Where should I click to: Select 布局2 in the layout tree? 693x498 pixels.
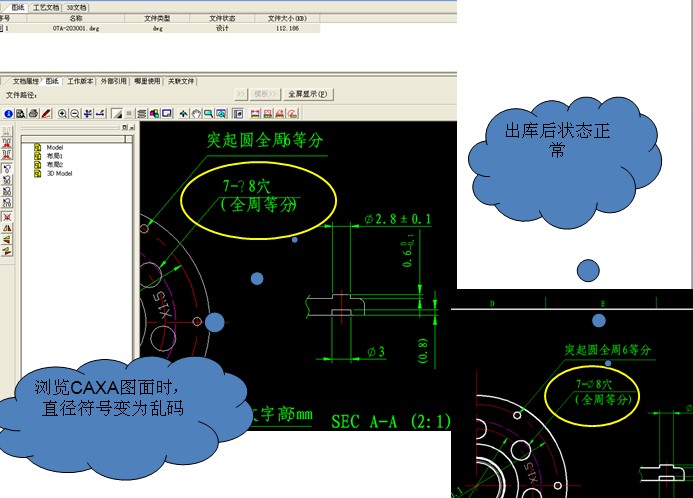[54, 164]
